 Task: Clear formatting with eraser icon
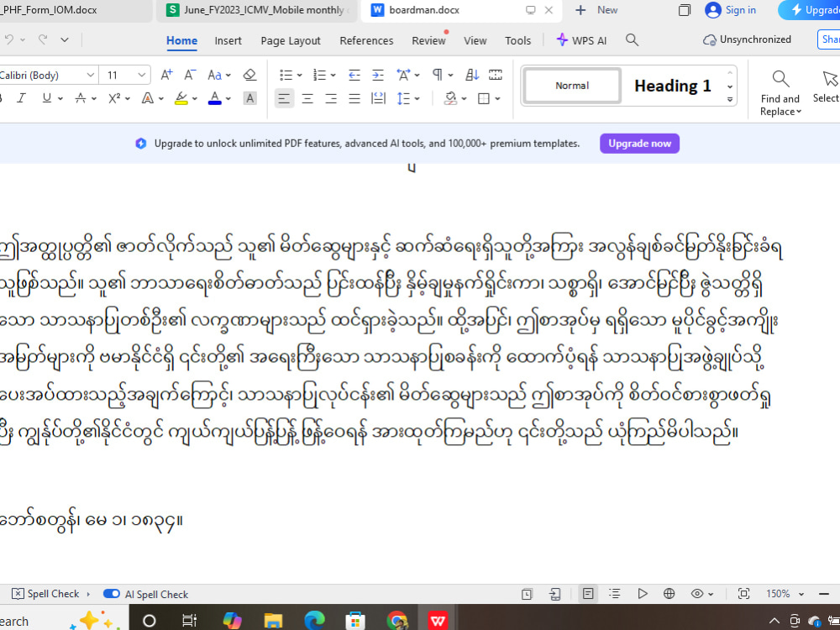click(x=249, y=75)
